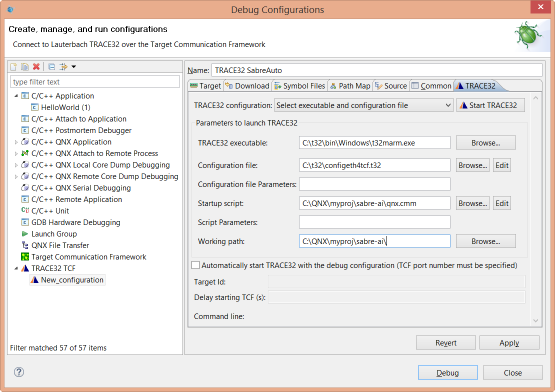Image resolution: width=555 pixels, height=392 pixels.
Task: Switch to the Common tab
Action: pos(431,85)
